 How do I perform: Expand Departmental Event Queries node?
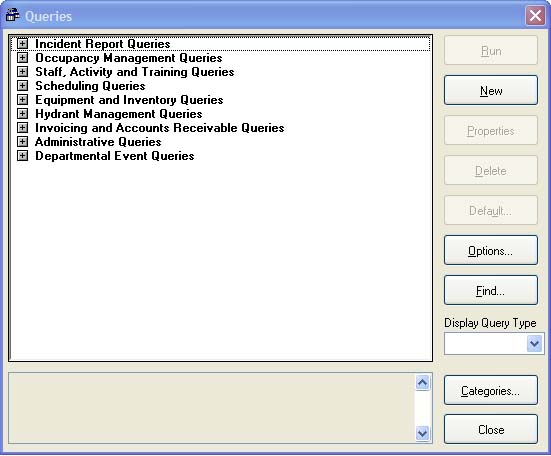coord(22,156)
